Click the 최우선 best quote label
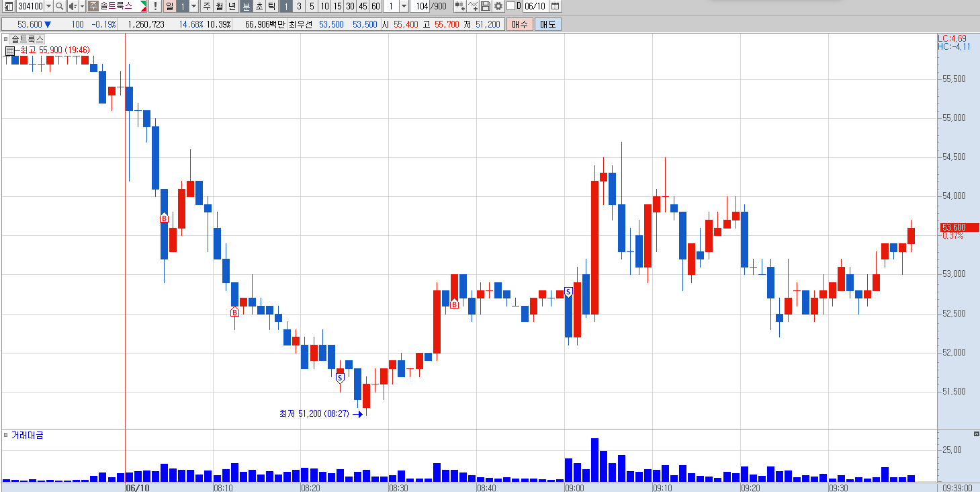This screenshot has height=492, width=980. (301, 24)
